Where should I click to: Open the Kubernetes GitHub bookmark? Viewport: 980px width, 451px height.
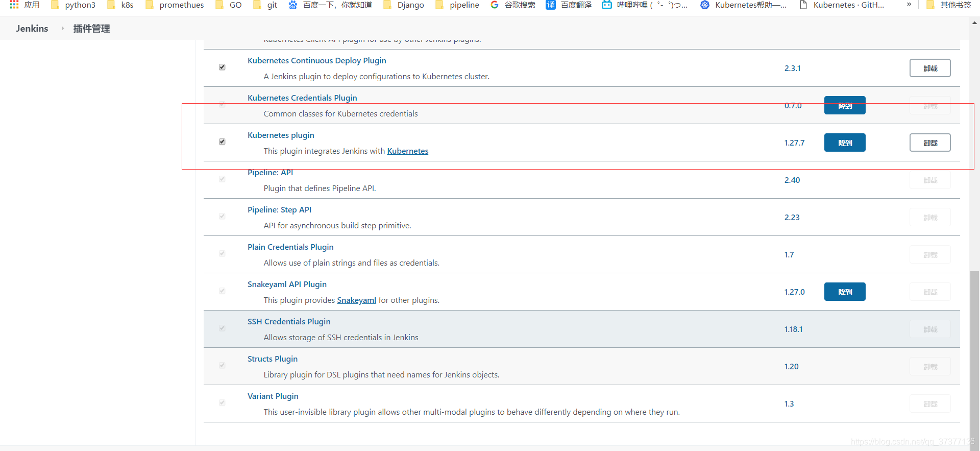point(842,5)
